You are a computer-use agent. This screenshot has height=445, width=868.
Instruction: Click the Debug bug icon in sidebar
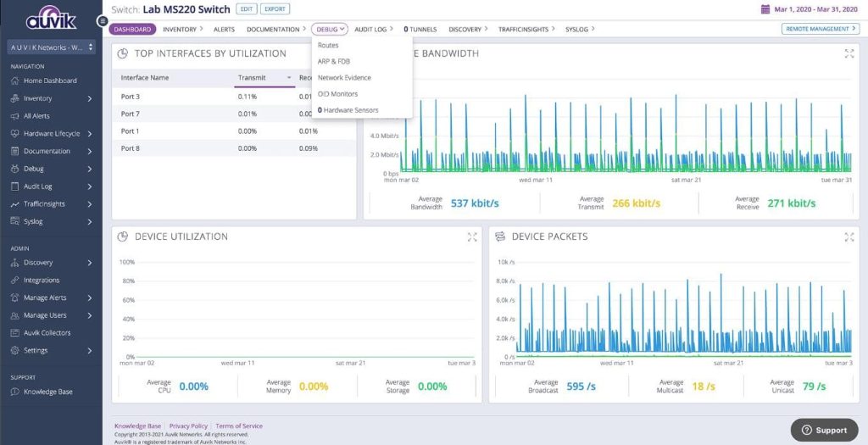click(x=15, y=169)
